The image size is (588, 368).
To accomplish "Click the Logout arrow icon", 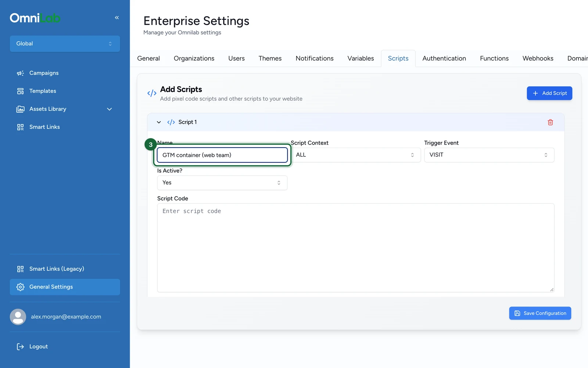I will (x=20, y=347).
